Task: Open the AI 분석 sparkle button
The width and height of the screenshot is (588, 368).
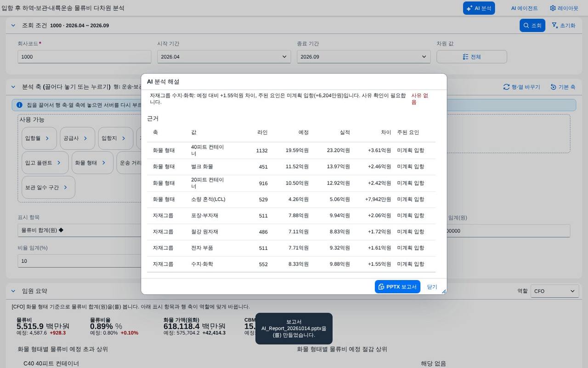Action: click(x=479, y=8)
